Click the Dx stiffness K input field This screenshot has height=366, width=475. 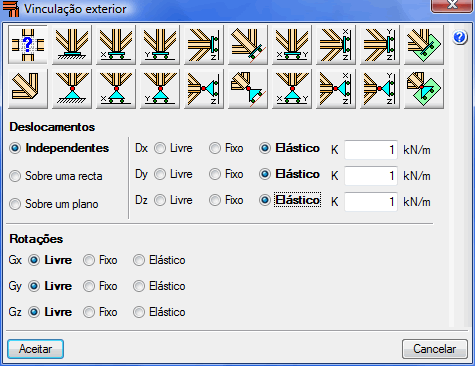click(371, 150)
